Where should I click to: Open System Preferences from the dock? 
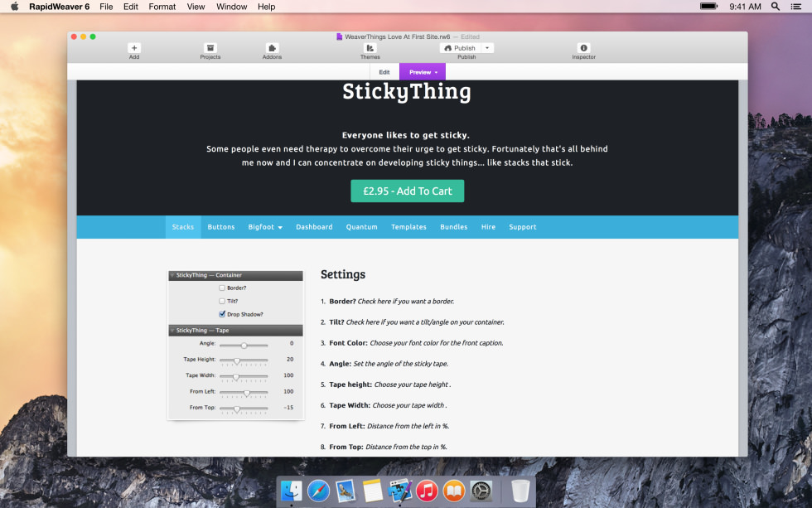[481, 491]
